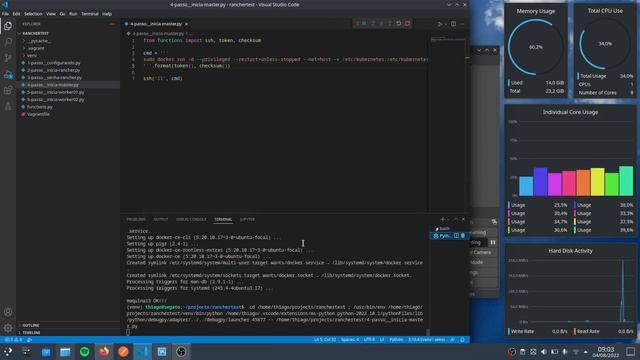Open the new terminal launch profile dropdown

point(449,220)
